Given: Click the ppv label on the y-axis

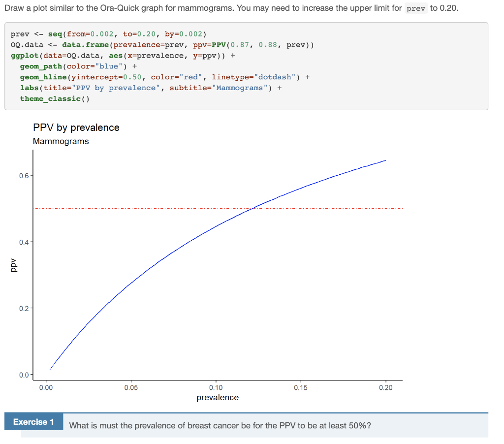Looking at the screenshot, I should (13, 264).
